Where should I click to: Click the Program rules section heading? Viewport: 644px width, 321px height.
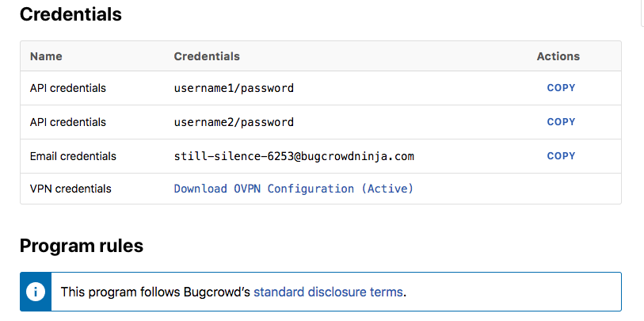coord(82,246)
